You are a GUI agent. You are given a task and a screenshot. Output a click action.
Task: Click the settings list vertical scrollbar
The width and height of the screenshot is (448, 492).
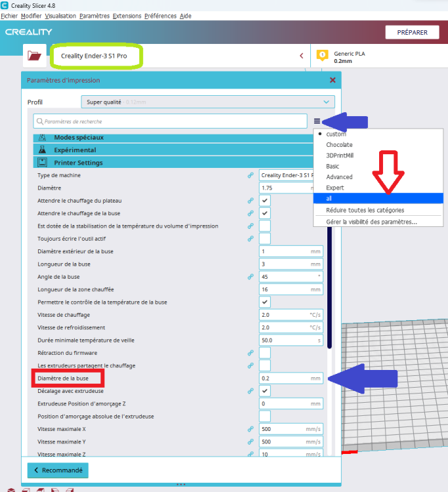tap(329, 287)
